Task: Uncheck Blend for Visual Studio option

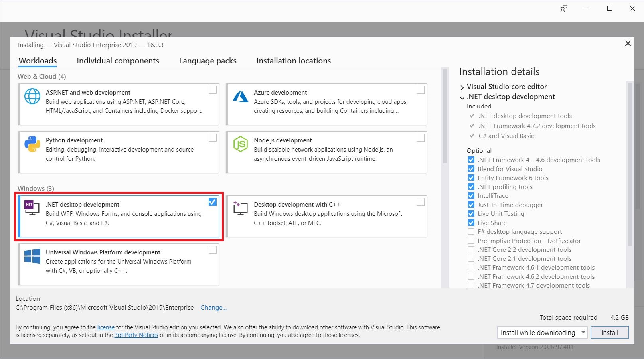Action: click(x=471, y=169)
